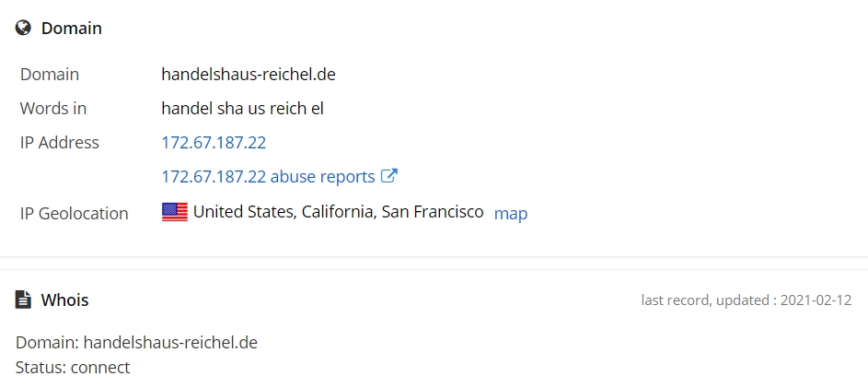Click the external link icon after abuse reports
This screenshot has height=388, width=868.
389,176
